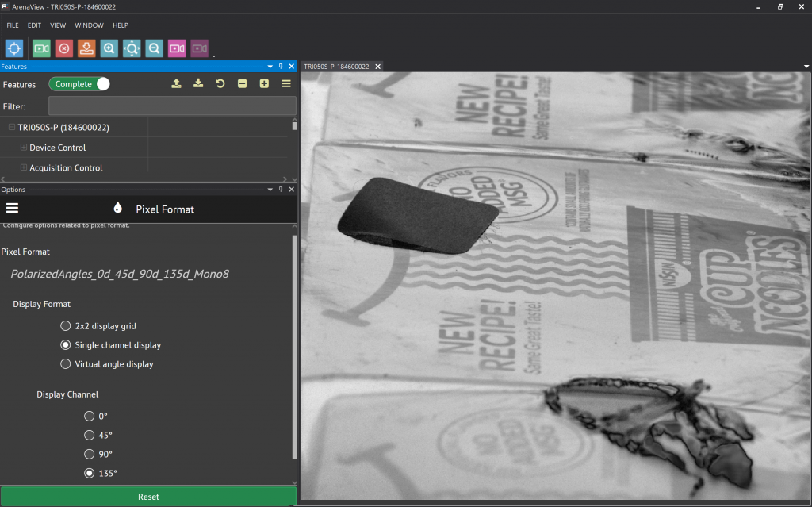Open the FILE menu
The image size is (812, 507).
coord(13,25)
